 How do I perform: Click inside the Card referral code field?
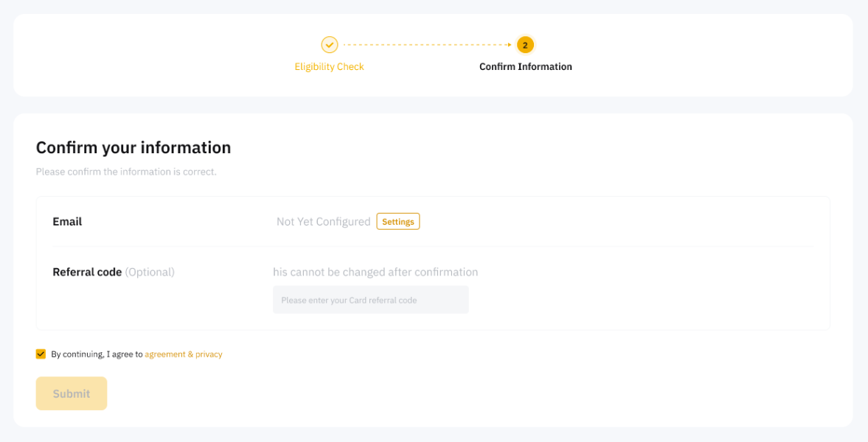click(370, 299)
